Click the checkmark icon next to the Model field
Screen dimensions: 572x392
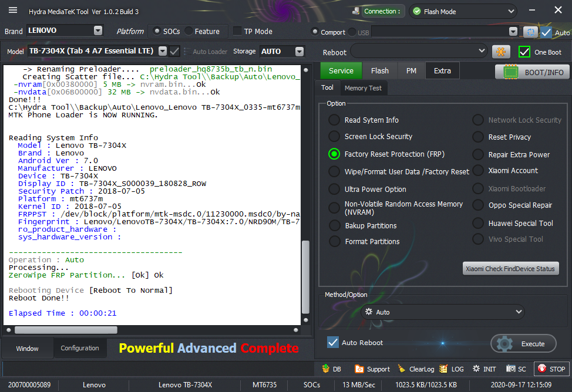(x=175, y=51)
